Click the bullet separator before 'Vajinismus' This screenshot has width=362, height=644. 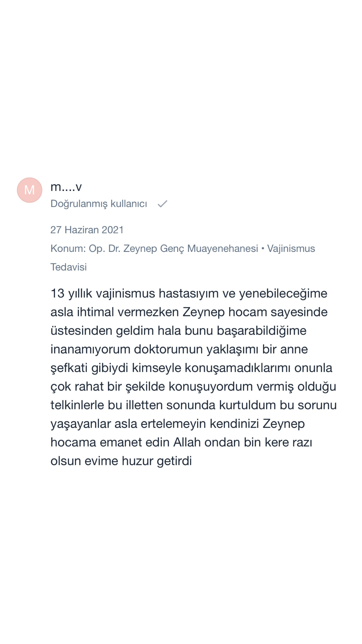pyautogui.click(x=263, y=249)
